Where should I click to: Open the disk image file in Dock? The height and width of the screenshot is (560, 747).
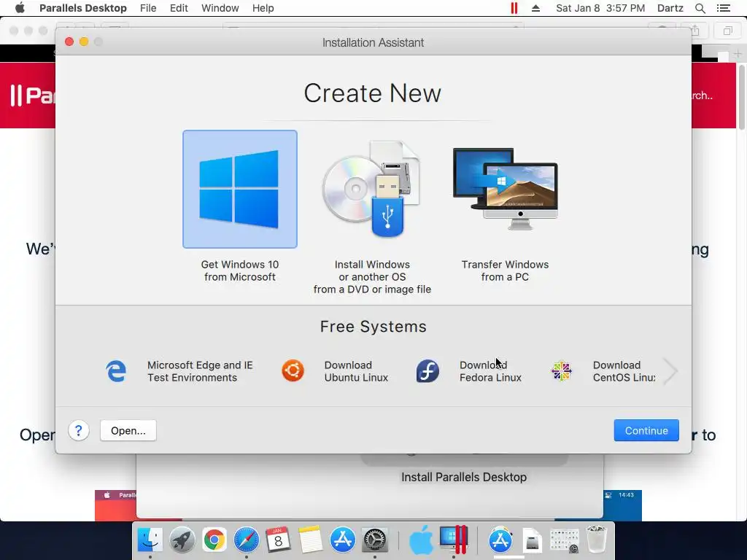[532, 540]
